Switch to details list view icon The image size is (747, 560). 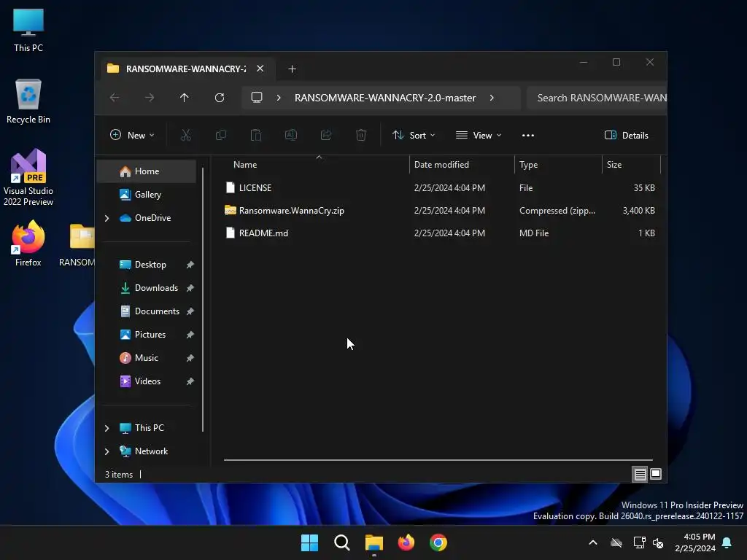coord(640,474)
